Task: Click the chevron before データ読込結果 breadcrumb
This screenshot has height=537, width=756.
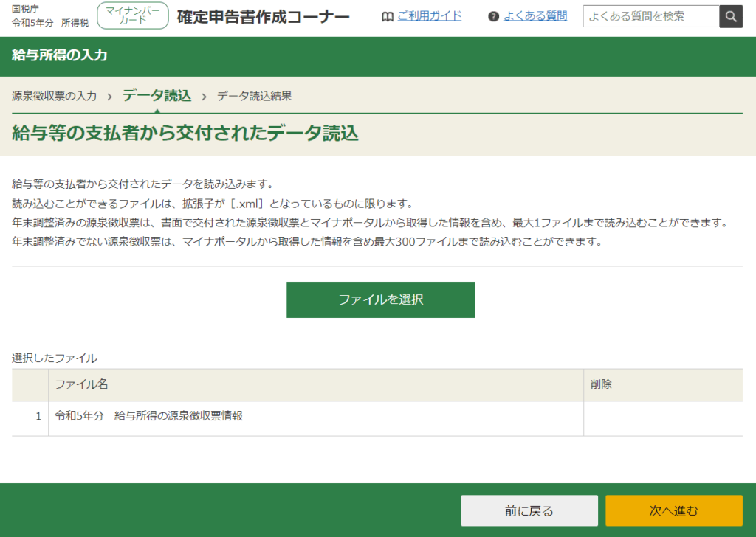Action: click(204, 96)
